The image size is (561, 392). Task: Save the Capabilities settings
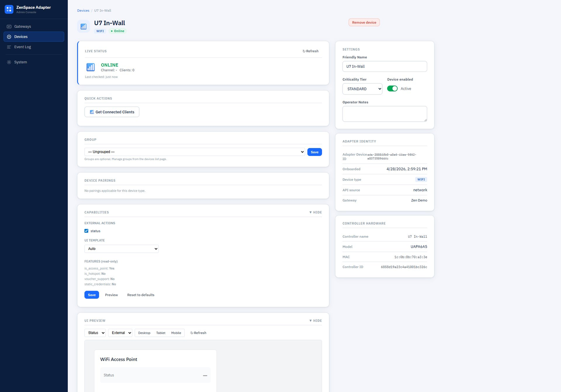92,295
